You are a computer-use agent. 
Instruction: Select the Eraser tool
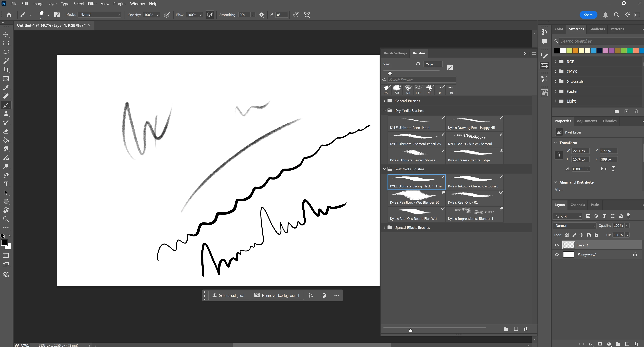6,131
